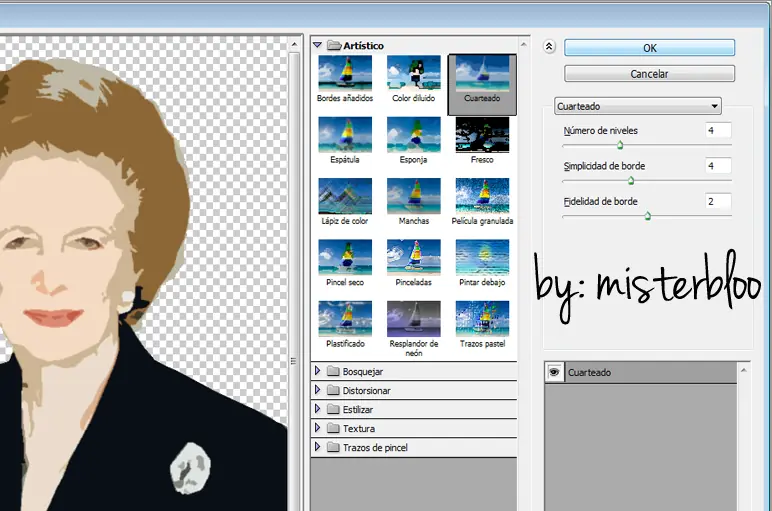Viewport: 772px width, 511px height.
Task: Choose the Esponja filter thumbnail
Action: (414, 134)
